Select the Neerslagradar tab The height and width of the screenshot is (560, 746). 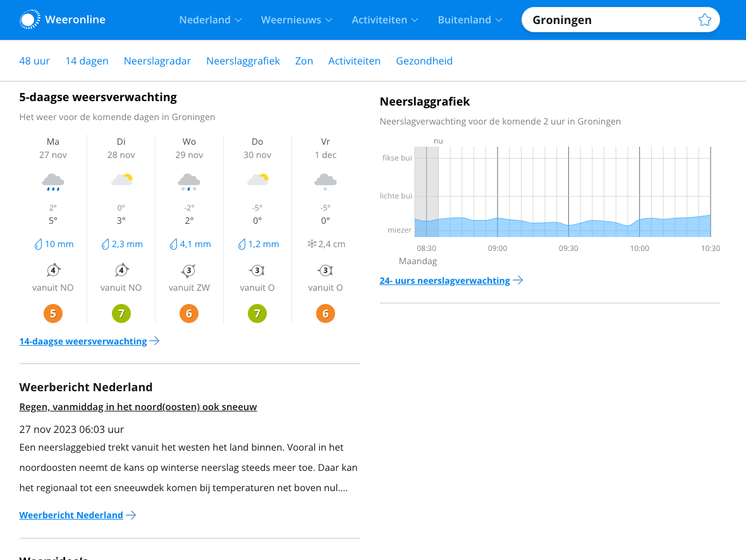tap(157, 61)
